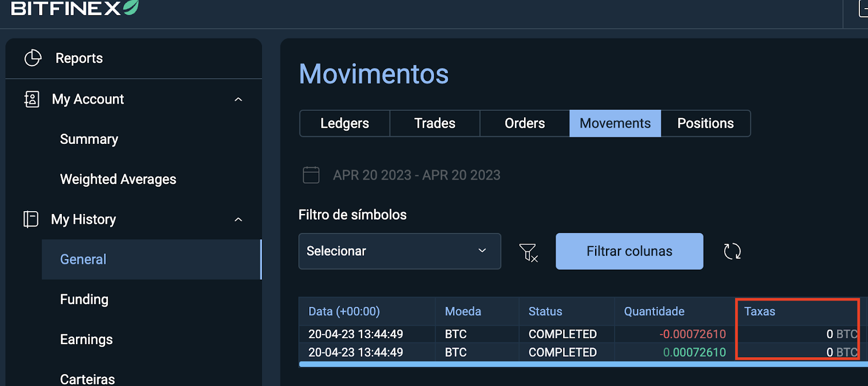
Task: Open the Selecionar symbol dropdown
Action: 400,251
